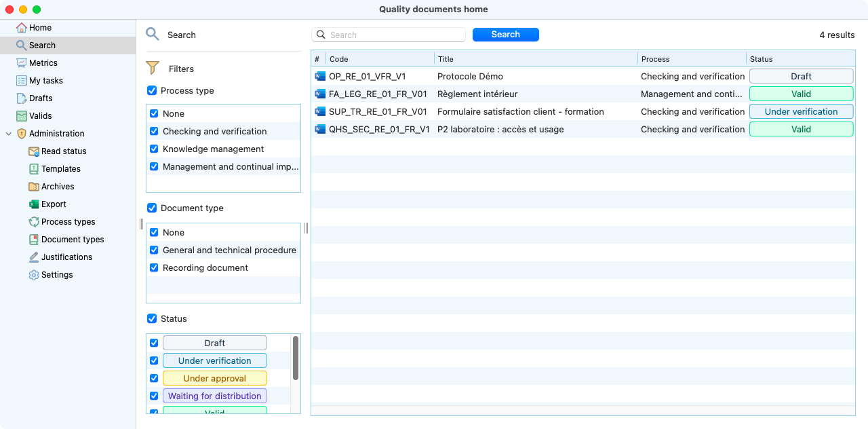
Task: Click the Search magnifier icon in sidebar
Action: pos(22,45)
